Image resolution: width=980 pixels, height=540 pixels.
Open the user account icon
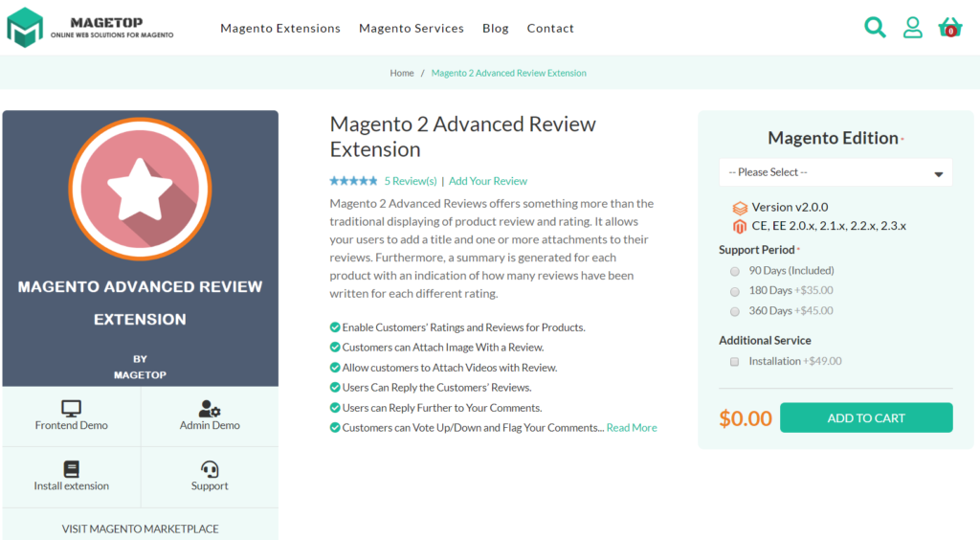click(913, 28)
